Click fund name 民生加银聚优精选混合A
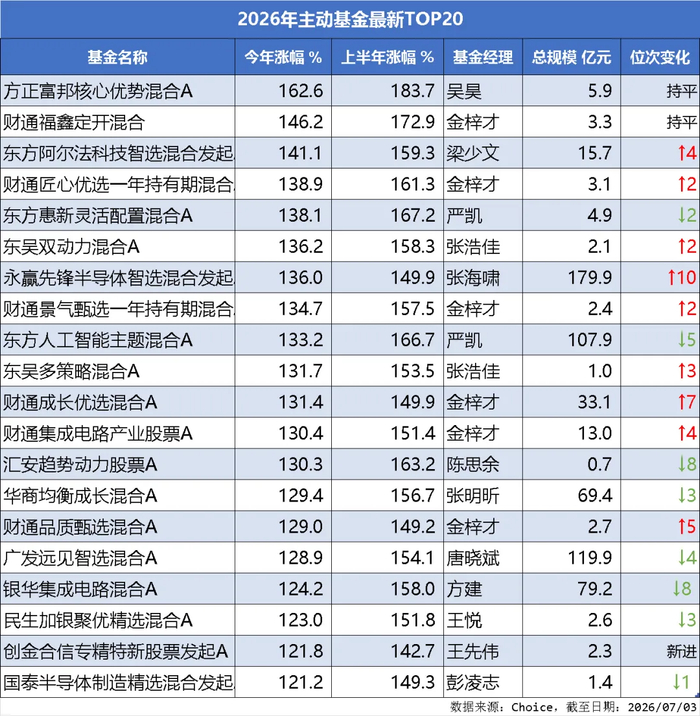 98,621
